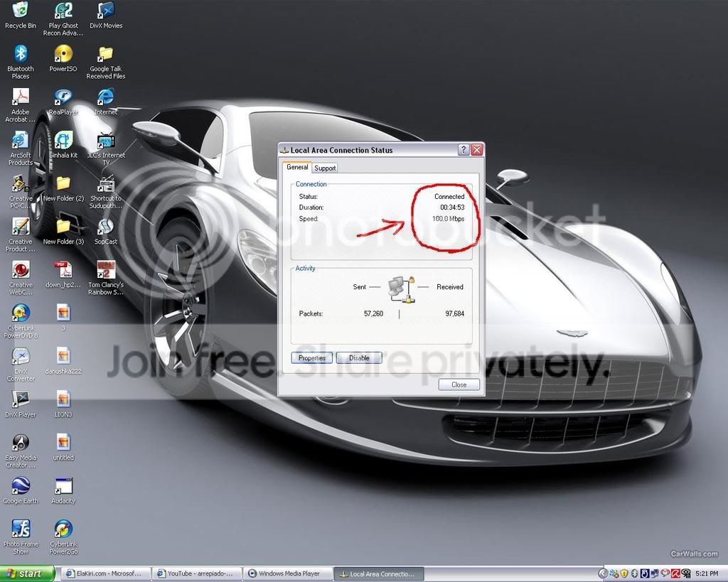Image resolution: width=728 pixels, height=582 pixels.
Task: Switch to ElaKiri.com taskbar window
Action: [x=107, y=573]
